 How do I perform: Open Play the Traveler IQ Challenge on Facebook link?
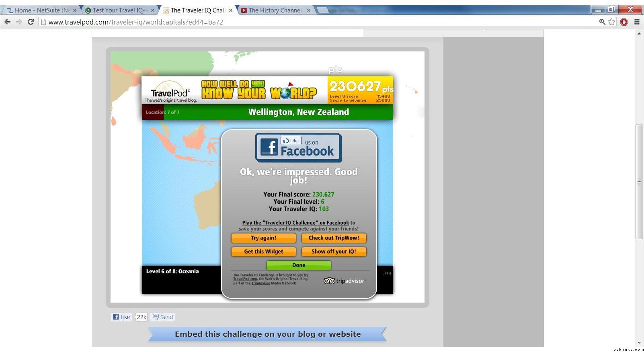tap(295, 223)
